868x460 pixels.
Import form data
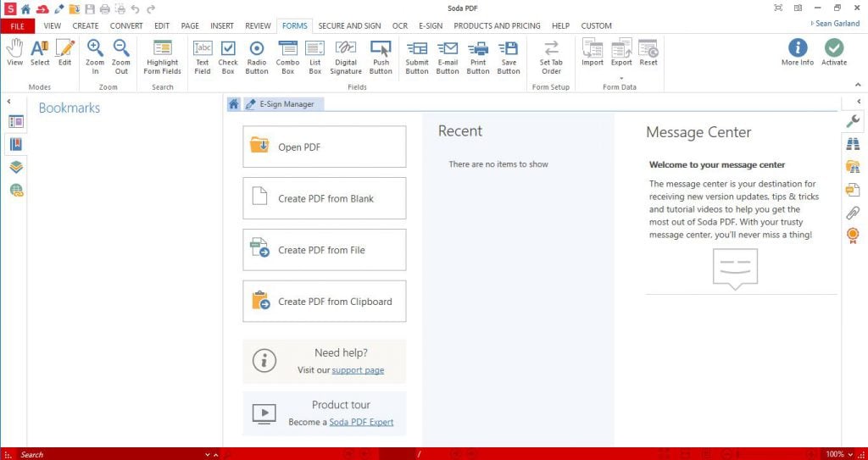tap(593, 53)
